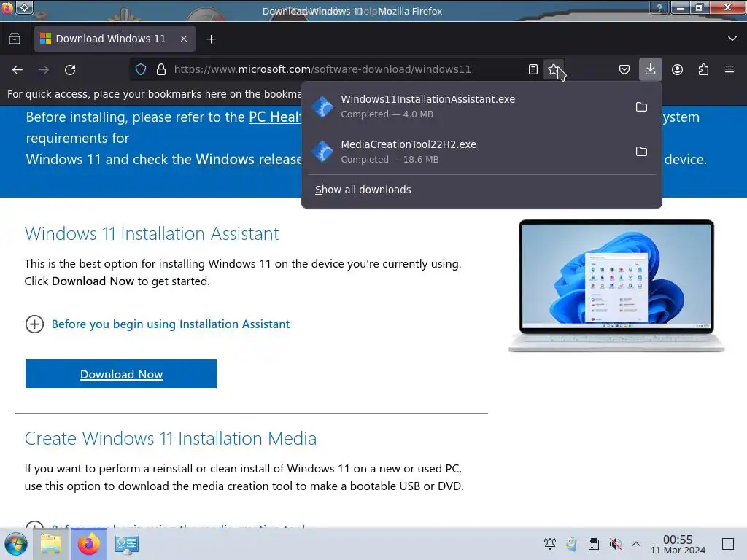Open Firefox View button in tab strip
Image resolution: width=747 pixels, height=560 pixels.
(15, 39)
